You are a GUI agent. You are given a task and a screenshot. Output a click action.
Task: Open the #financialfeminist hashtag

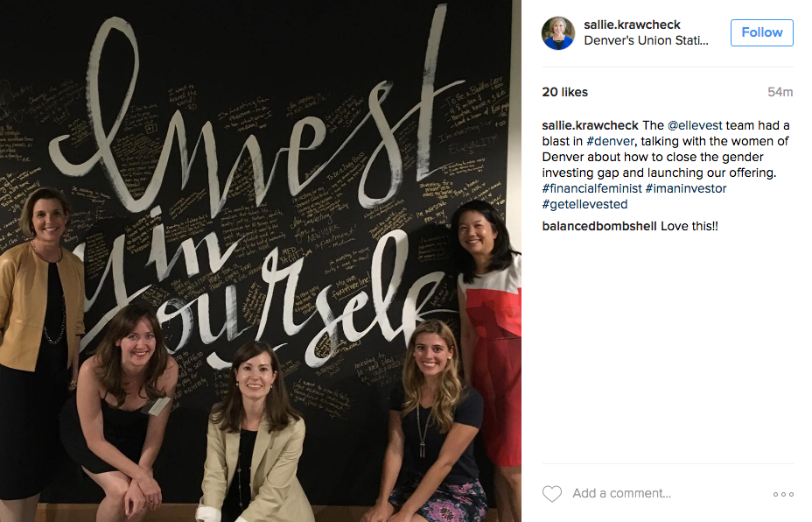(x=591, y=188)
